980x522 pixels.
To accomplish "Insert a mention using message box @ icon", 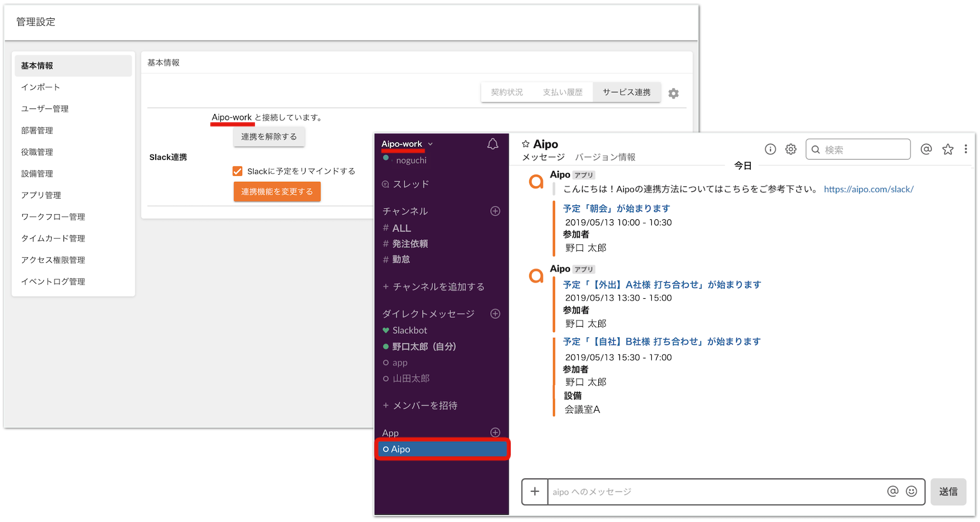I will 893,491.
